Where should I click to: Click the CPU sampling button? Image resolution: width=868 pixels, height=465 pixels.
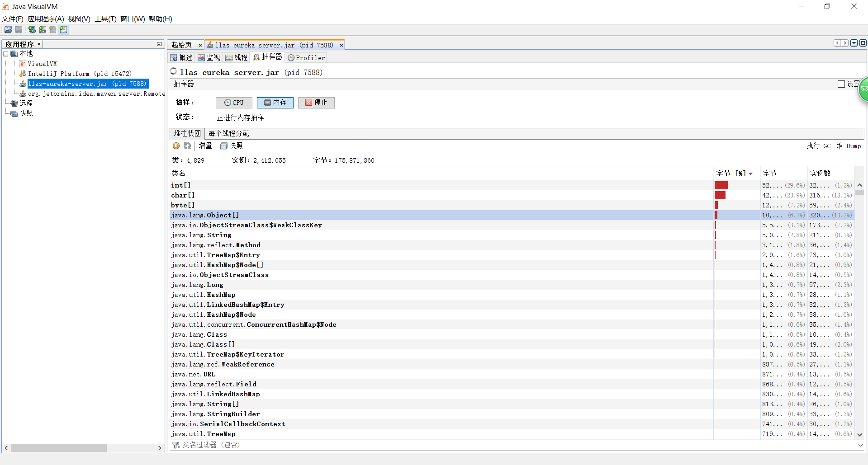point(234,103)
